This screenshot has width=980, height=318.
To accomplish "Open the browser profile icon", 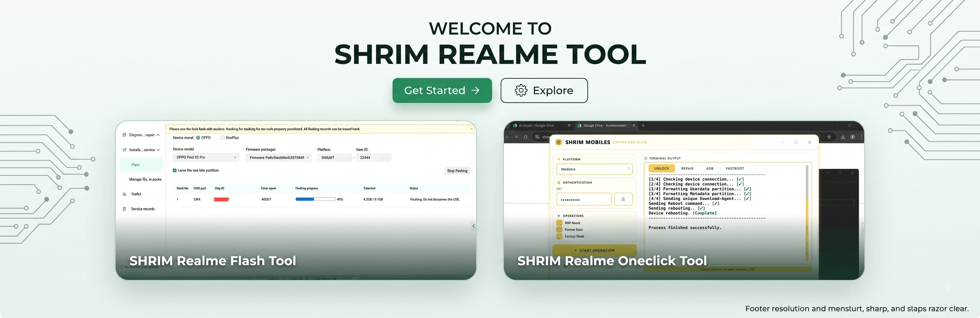I will [x=853, y=137].
